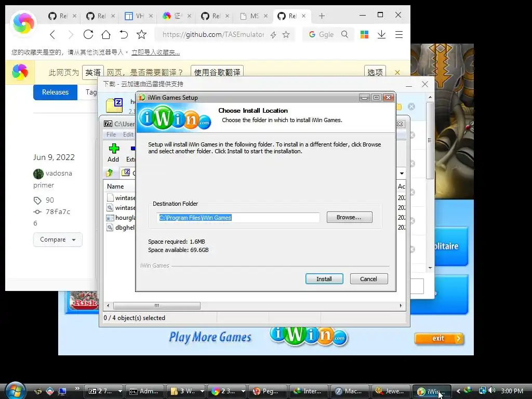Click the Add button in 7-Zip toolbar

(x=113, y=153)
